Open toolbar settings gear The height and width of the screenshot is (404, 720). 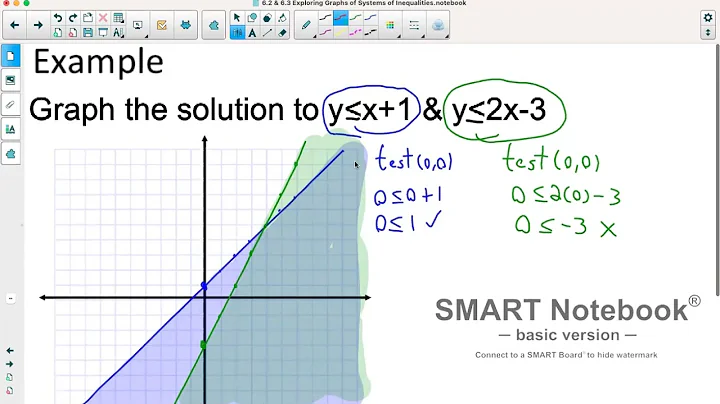click(x=708, y=18)
